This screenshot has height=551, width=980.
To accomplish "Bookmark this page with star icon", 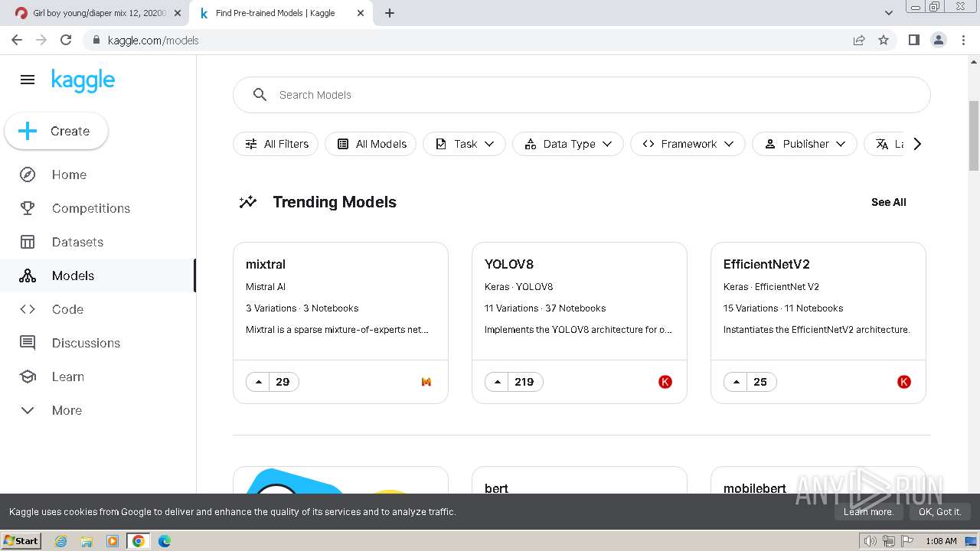I will click(884, 40).
